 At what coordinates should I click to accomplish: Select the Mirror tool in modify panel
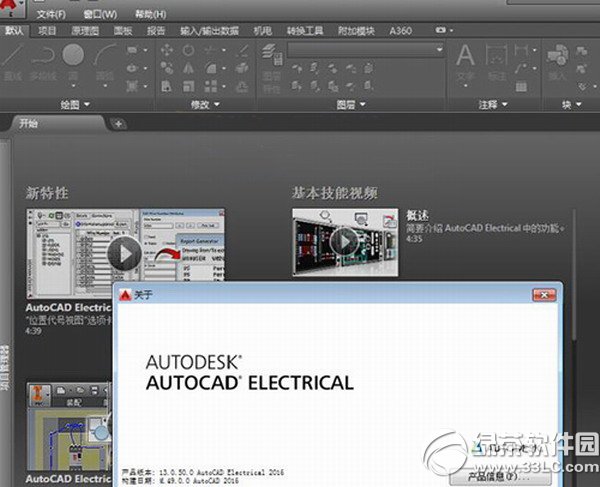pos(188,68)
